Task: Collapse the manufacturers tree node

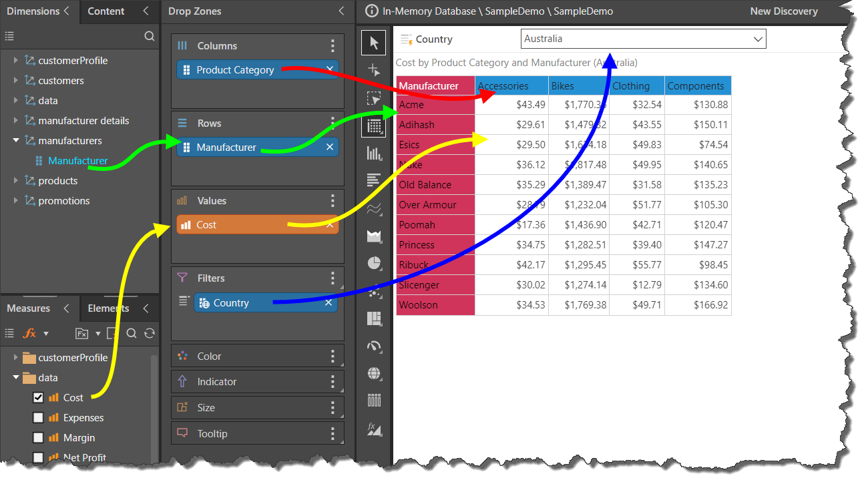Action: (x=16, y=141)
